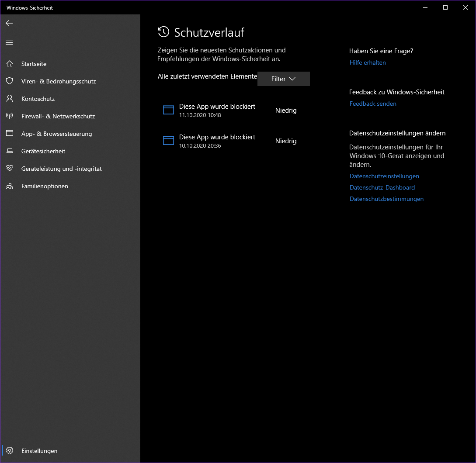The height and width of the screenshot is (463, 476).
Task: Open the Filter dropdown
Action: 284,79
